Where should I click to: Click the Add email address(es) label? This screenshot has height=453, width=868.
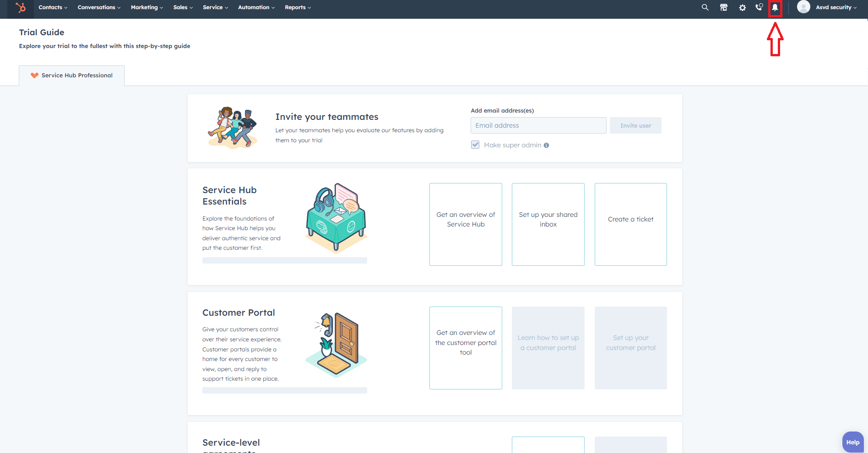[502, 110]
